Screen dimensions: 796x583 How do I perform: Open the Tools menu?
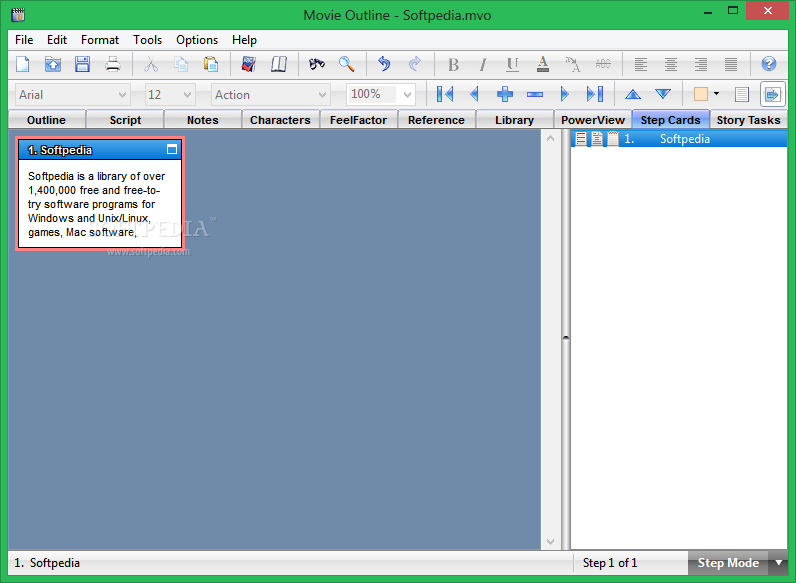(x=147, y=40)
